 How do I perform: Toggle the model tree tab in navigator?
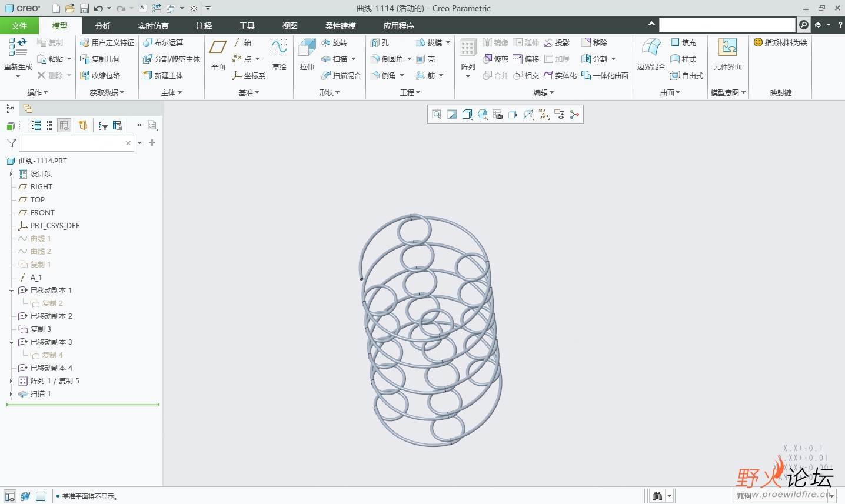click(10, 108)
